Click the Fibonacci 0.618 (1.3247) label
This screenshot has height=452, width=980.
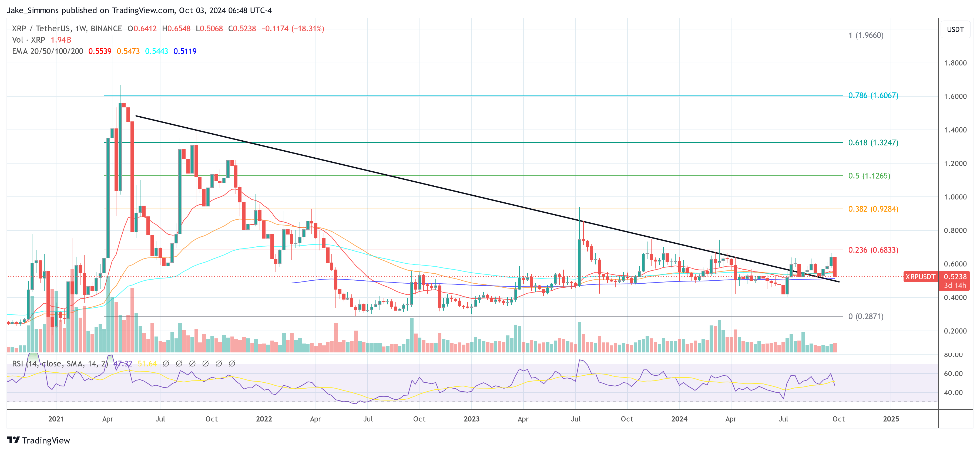[x=874, y=142]
